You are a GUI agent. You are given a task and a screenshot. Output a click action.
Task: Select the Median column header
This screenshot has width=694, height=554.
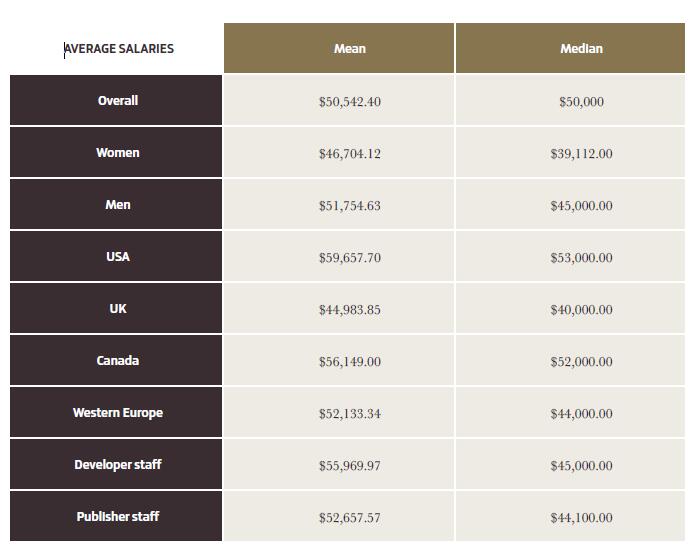pyautogui.click(x=571, y=48)
